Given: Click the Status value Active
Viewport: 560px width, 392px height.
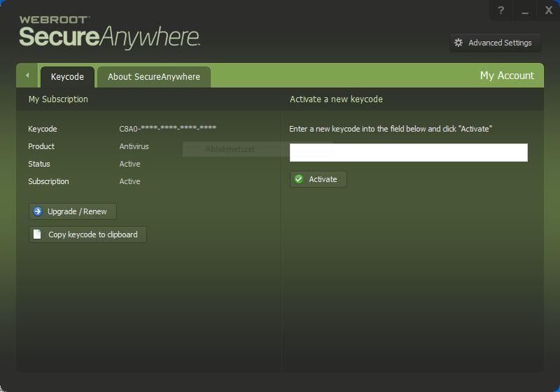Looking at the screenshot, I should point(129,164).
